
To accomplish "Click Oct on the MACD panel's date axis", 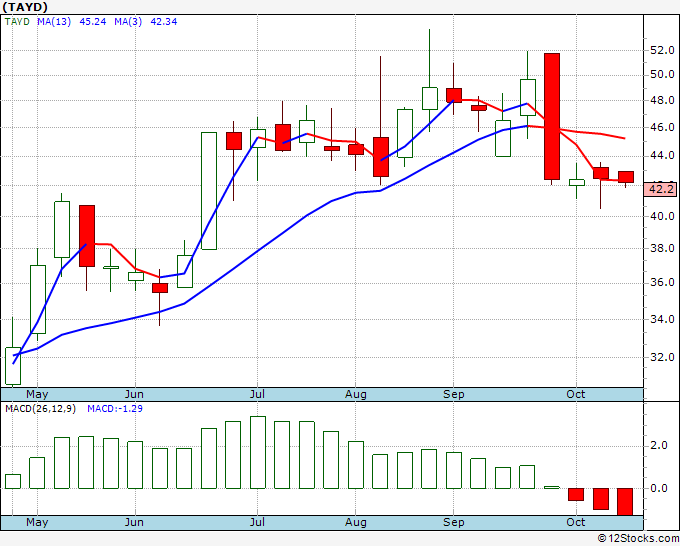I will pyautogui.click(x=576, y=522).
